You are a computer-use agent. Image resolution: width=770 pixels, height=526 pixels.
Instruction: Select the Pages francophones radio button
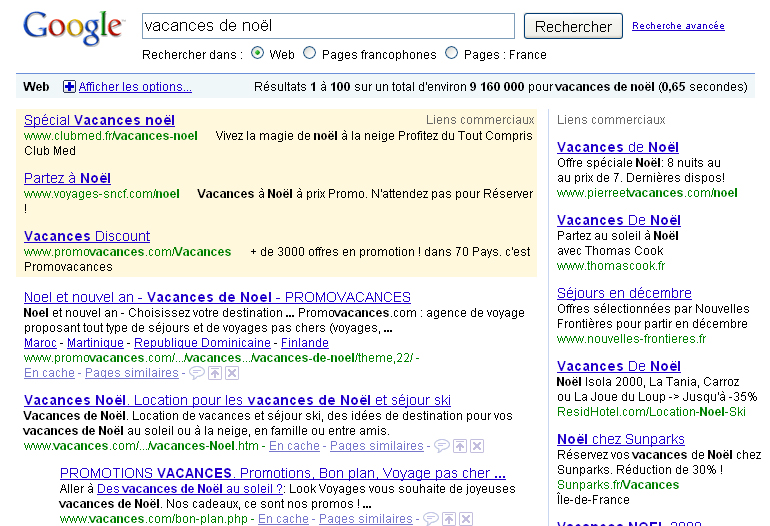[309, 53]
